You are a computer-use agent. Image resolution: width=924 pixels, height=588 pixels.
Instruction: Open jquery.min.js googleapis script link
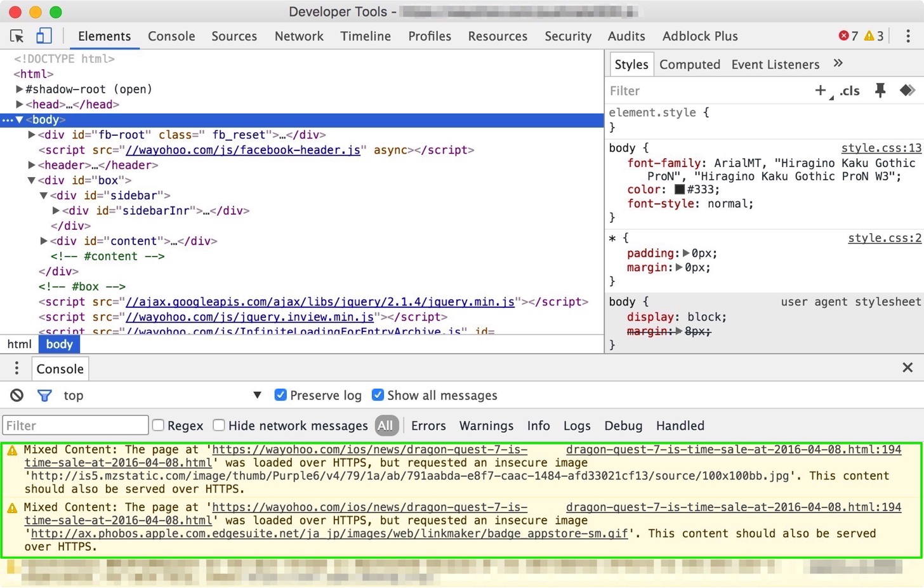coord(320,302)
